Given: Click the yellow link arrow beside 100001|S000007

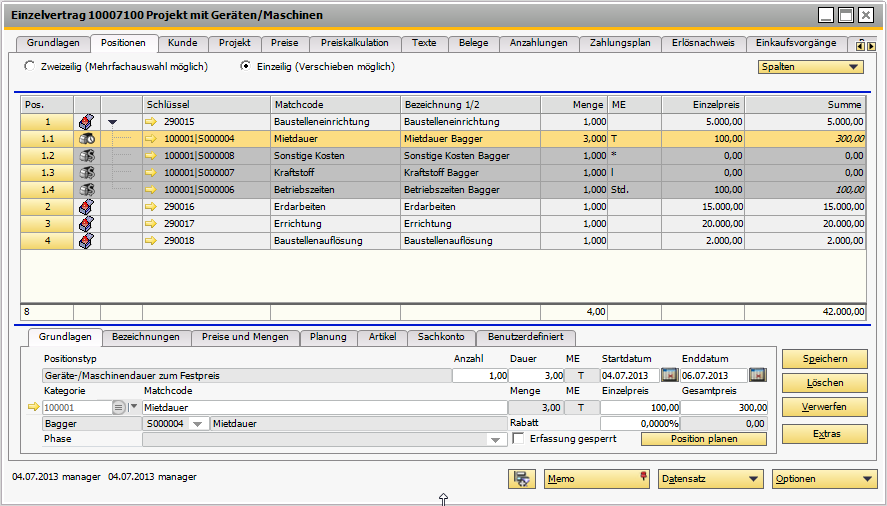Looking at the screenshot, I should (x=152, y=173).
